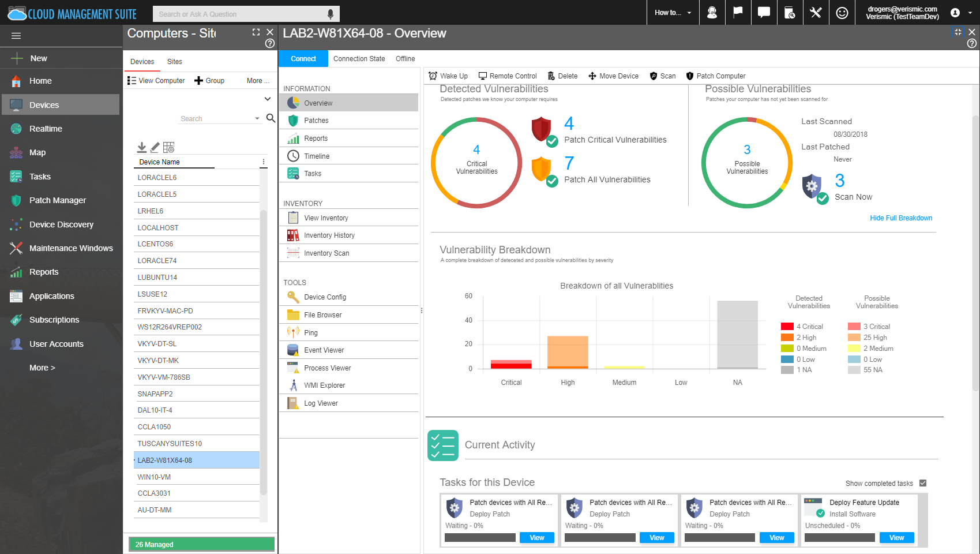The height and width of the screenshot is (554, 980).
Task: Click View on Deploy Feature Update task
Action: [897, 538]
